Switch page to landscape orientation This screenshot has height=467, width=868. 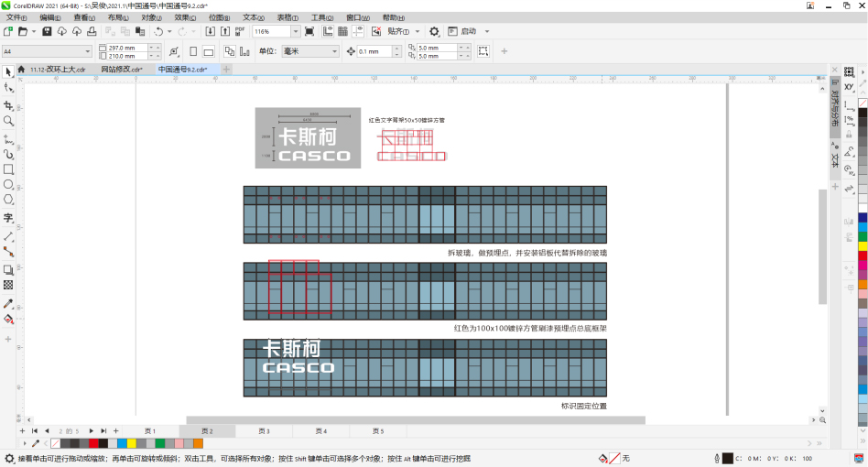(x=209, y=51)
